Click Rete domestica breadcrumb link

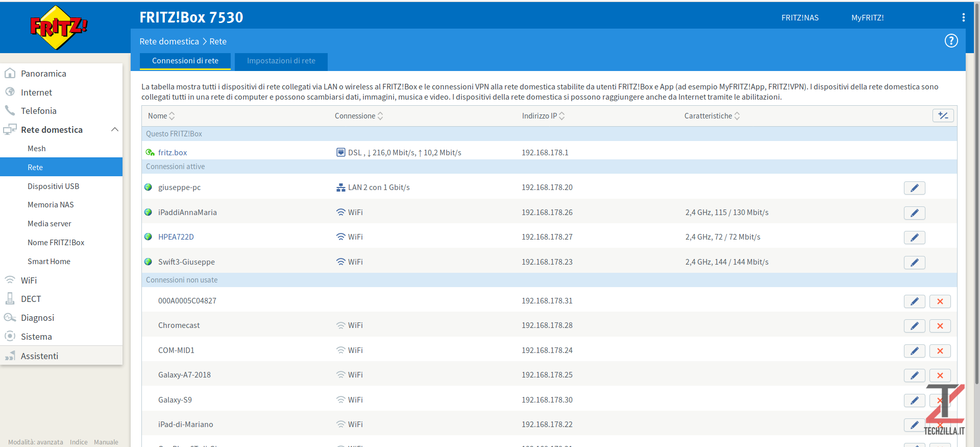click(x=169, y=41)
